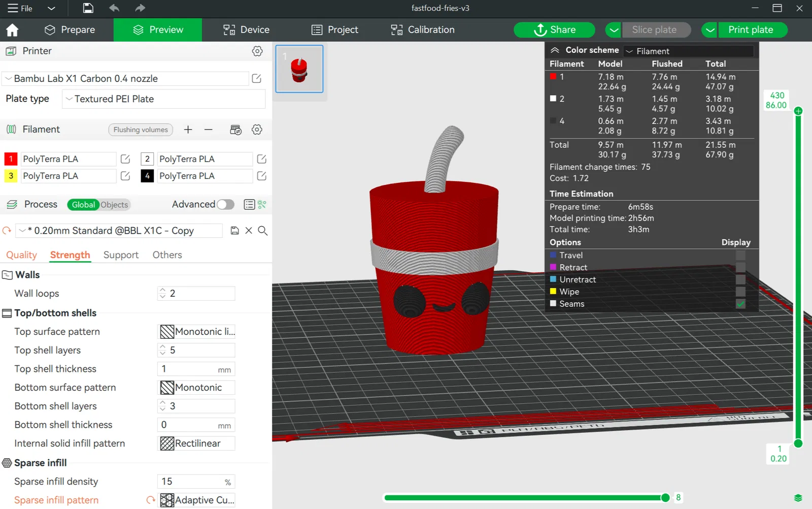Click the Home icon

click(x=12, y=30)
